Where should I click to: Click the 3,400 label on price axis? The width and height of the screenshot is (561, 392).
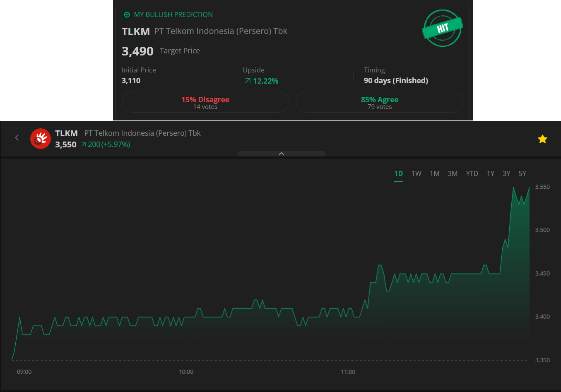(x=542, y=317)
